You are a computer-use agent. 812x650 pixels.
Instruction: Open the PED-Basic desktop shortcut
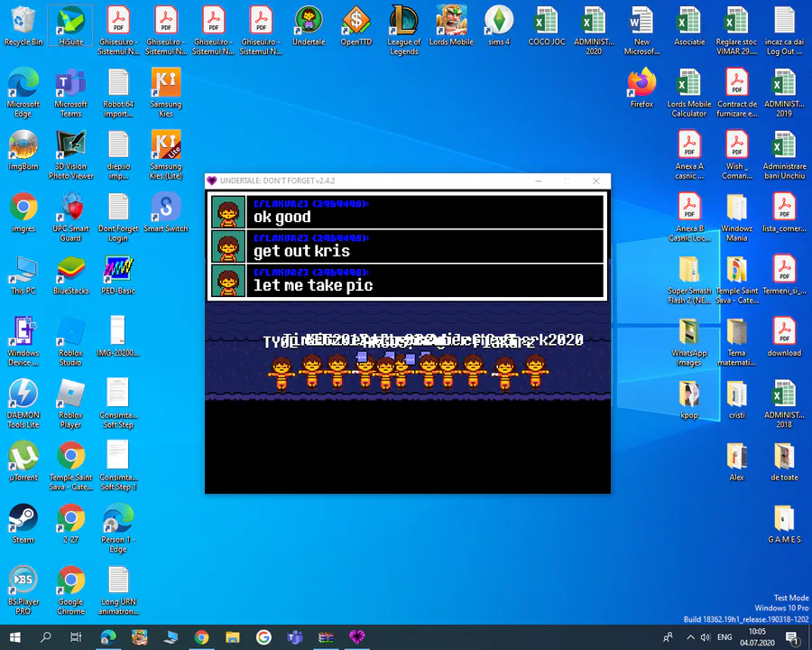click(118, 274)
